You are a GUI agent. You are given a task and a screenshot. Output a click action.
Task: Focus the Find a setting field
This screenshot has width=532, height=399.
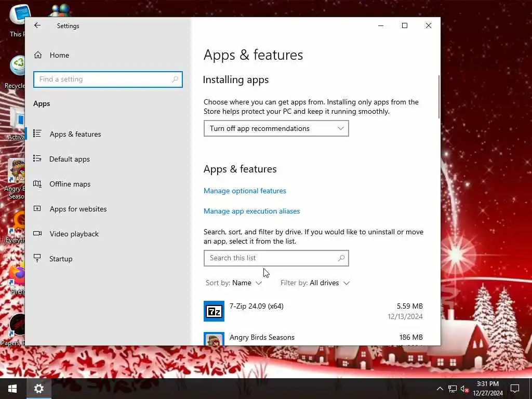pos(108,79)
